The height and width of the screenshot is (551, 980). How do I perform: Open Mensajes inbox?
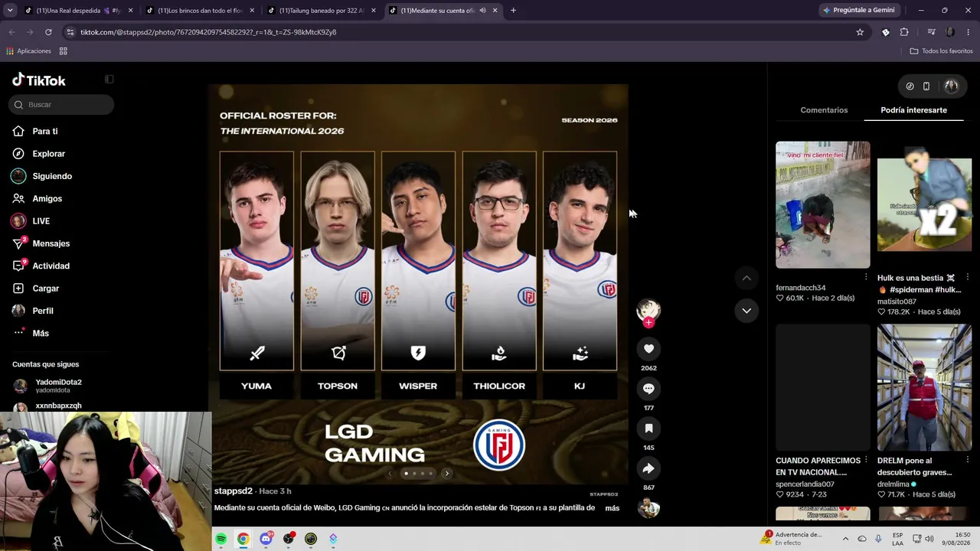click(x=51, y=243)
